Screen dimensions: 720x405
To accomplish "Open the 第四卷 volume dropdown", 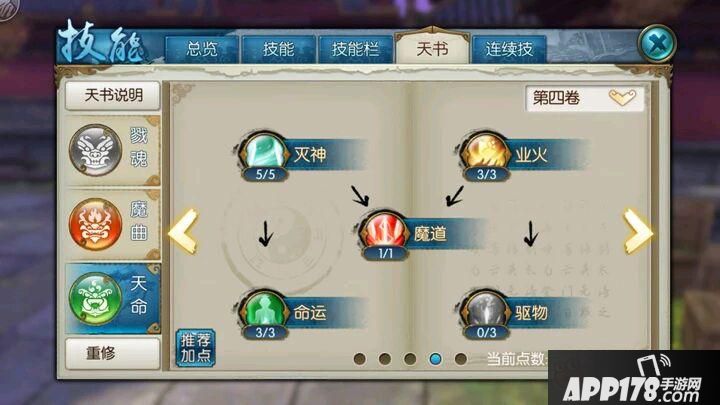I will click(x=585, y=98).
